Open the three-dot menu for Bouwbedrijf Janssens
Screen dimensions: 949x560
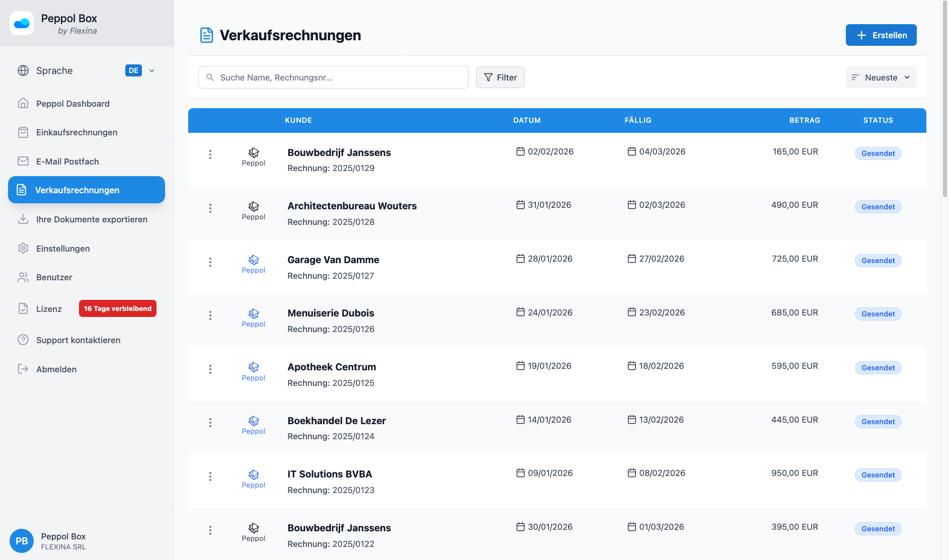tap(210, 154)
